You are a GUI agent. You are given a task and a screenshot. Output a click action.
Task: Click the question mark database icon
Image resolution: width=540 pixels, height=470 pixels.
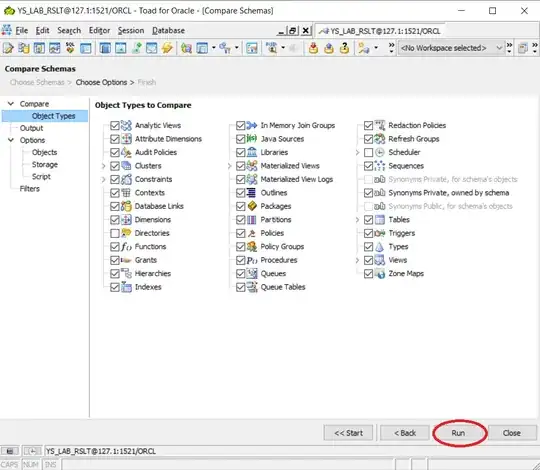[344, 48]
